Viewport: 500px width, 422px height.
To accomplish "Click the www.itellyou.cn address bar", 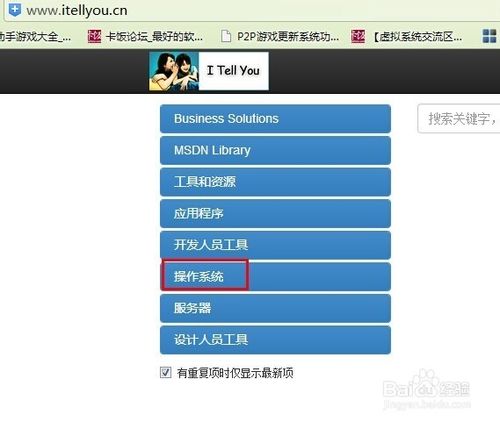I will [x=252, y=10].
